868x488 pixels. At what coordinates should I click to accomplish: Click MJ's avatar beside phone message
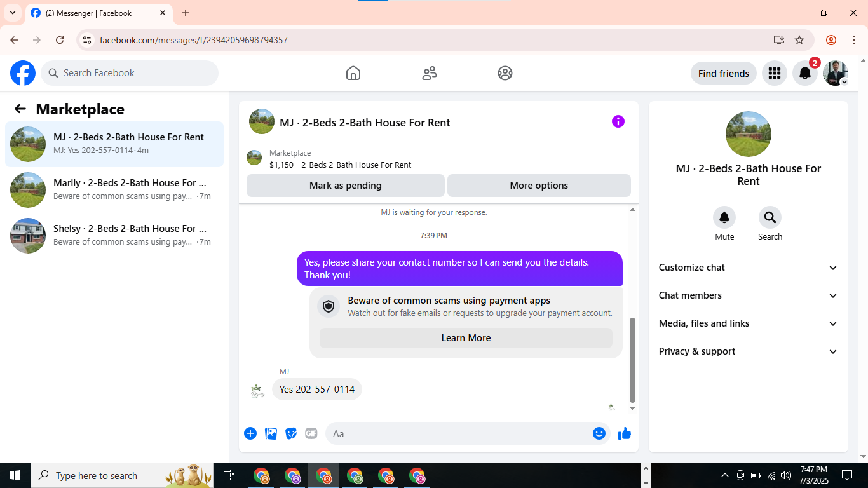point(257,390)
